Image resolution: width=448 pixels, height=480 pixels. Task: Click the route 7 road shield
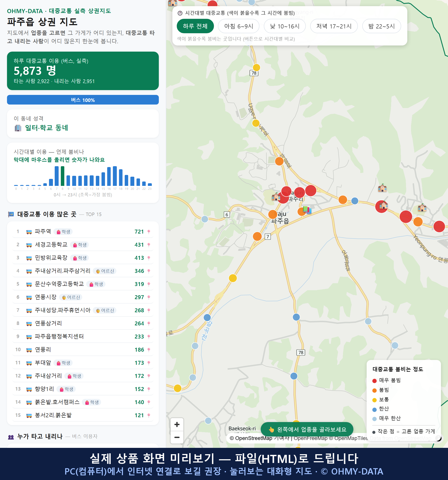point(268,237)
